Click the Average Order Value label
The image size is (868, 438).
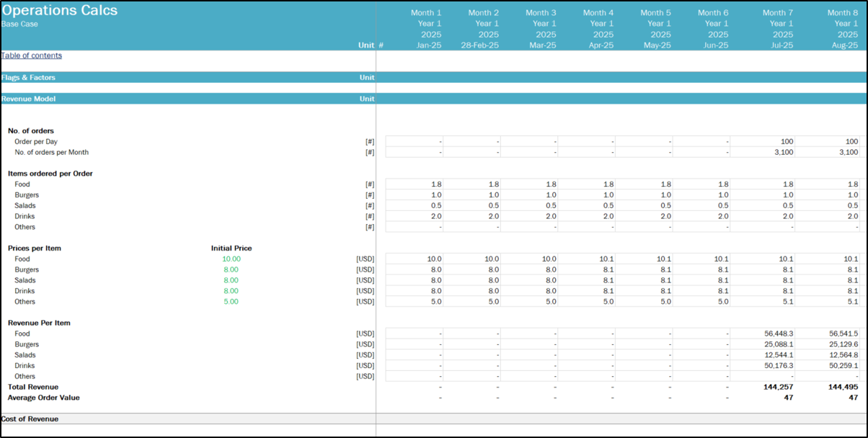point(43,397)
